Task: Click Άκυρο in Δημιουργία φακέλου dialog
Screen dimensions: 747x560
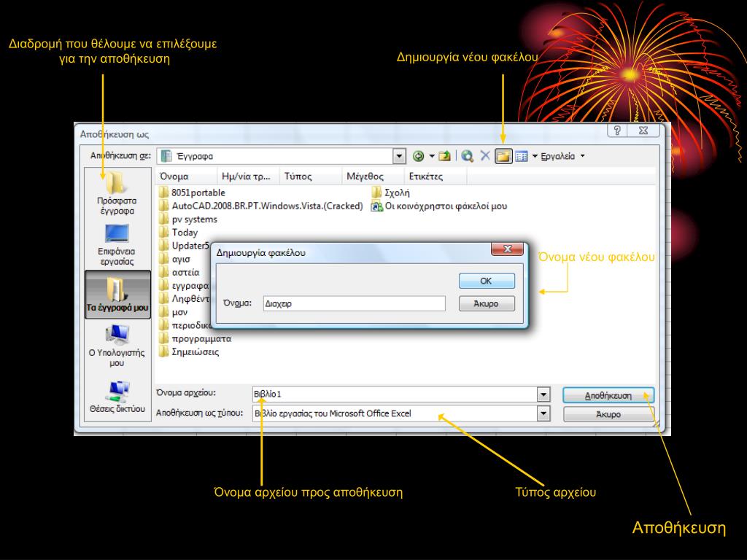Action: [487, 304]
